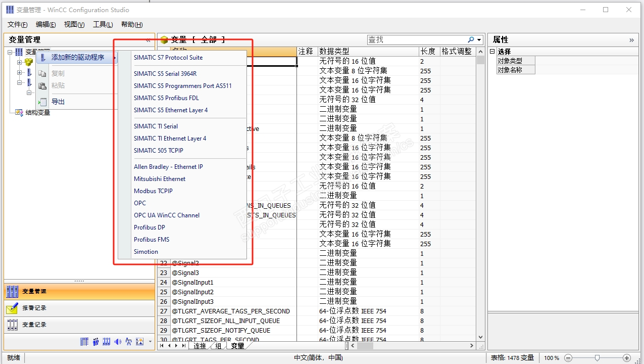Click the sheet-tab previous arrow
This screenshot has height=364, width=644.
(x=169, y=346)
